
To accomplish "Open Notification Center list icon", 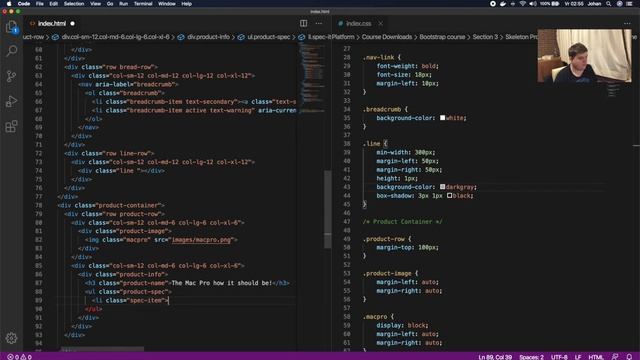I will (x=629, y=4).
